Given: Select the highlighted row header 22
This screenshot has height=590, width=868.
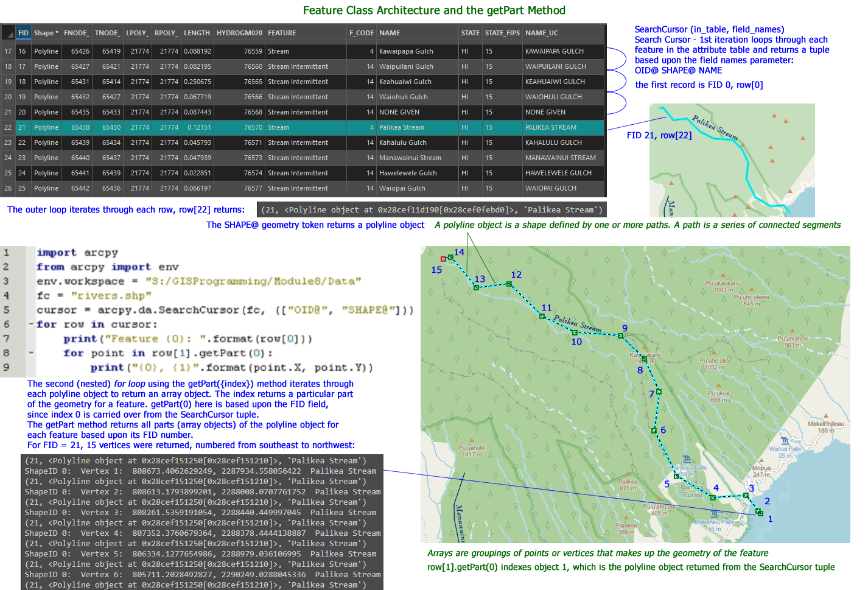Looking at the screenshot, I should point(8,127).
